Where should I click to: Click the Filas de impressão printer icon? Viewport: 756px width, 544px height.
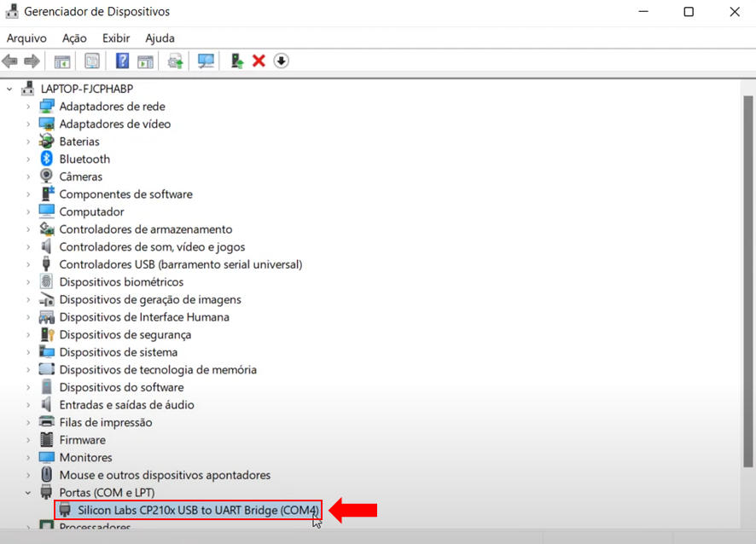[x=46, y=422]
